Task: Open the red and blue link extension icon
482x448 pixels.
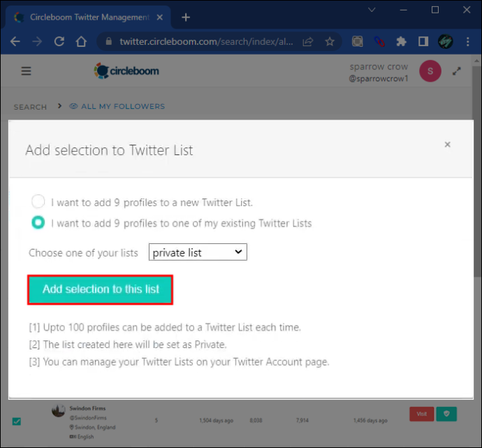Action: click(379, 41)
